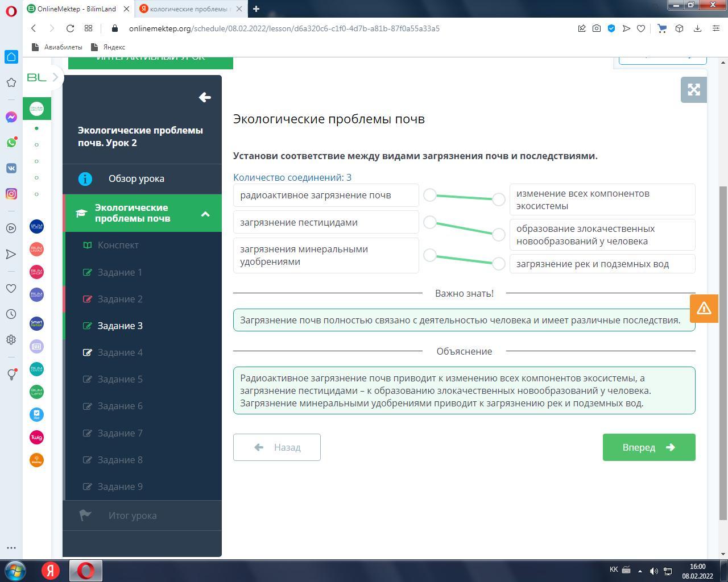Screen dimensions: 728x582
Task: Open Задание 4 in lesson list
Action: 120,352
